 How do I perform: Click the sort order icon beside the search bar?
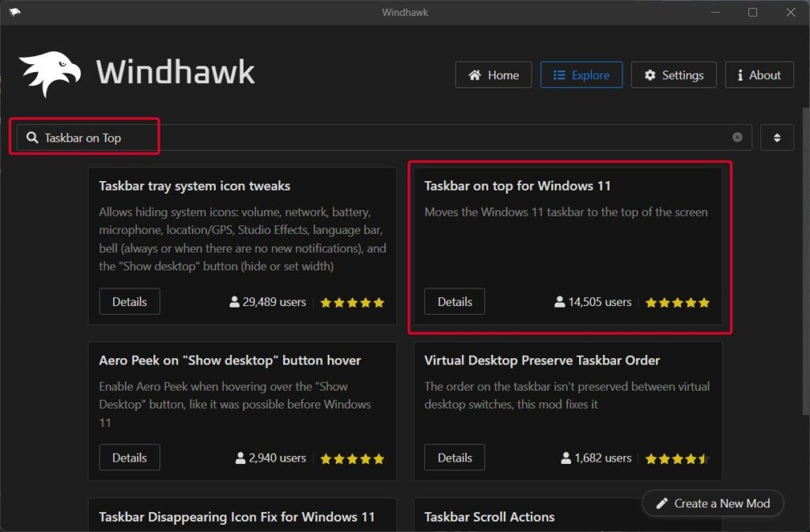[777, 137]
